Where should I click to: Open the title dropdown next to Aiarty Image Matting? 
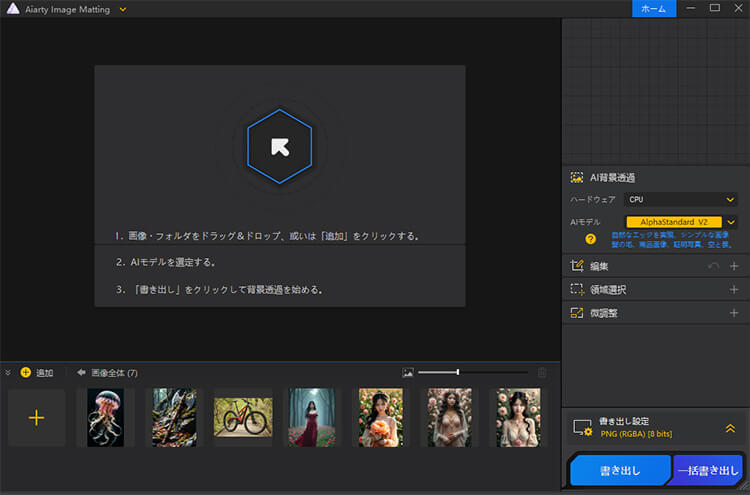point(123,9)
